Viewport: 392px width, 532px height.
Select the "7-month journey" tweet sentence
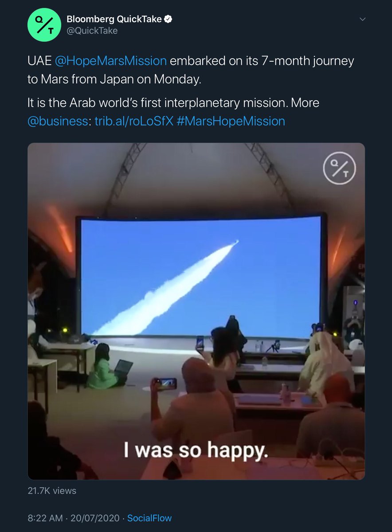(191, 69)
